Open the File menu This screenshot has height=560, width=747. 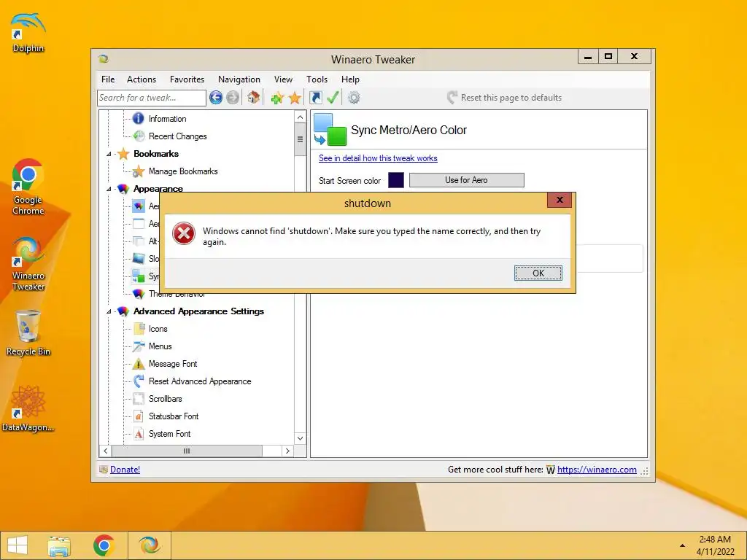[x=108, y=79]
